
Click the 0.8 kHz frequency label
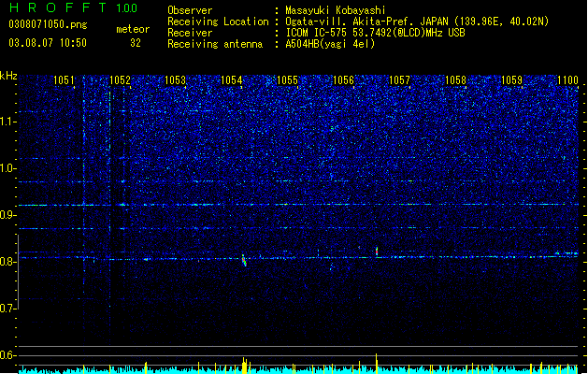tap(7, 262)
